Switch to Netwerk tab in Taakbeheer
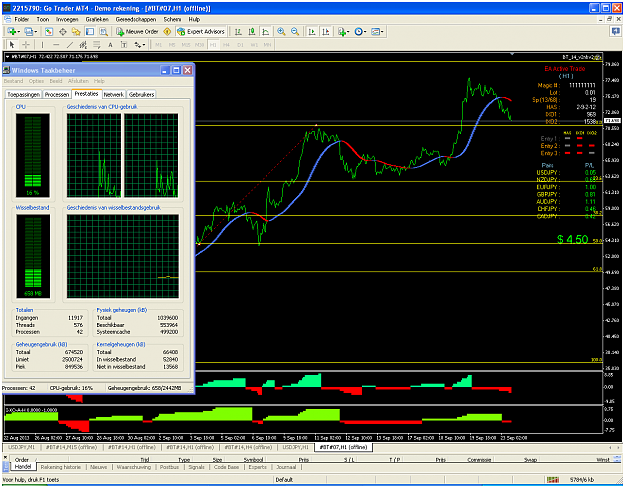 pyautogui.click(x=114, y=94)
